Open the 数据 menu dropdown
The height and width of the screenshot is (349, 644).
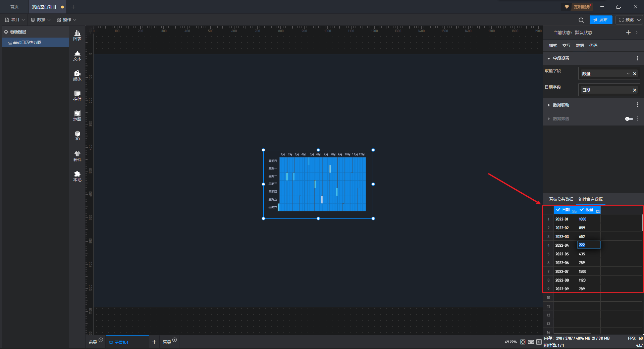tap(41, 20)
